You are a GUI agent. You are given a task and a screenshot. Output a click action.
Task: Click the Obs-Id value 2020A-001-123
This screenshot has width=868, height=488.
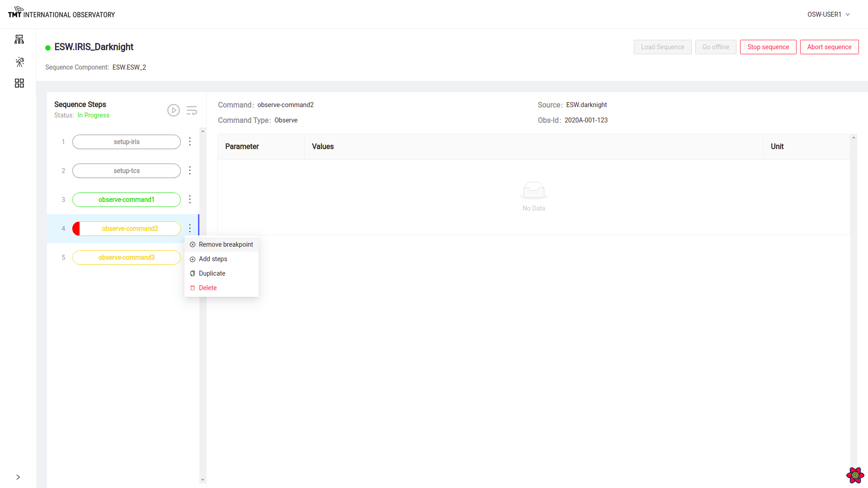(x=586, y=120)
